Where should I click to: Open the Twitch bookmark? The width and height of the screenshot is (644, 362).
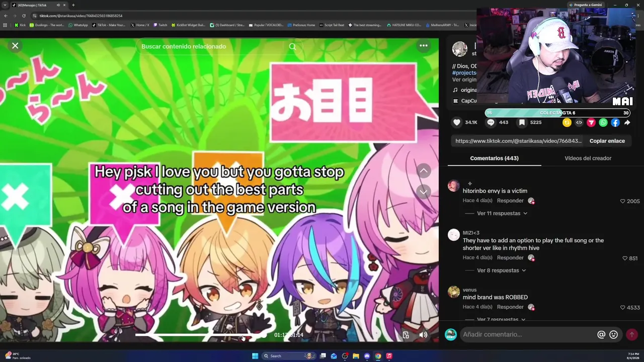pos(160,25)
